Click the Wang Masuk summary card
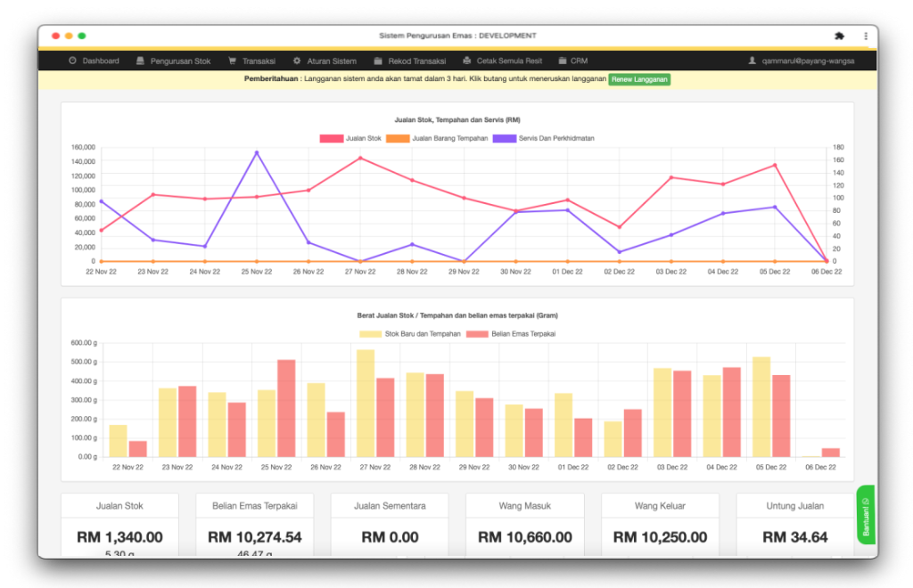 click(x=524, y=526)
